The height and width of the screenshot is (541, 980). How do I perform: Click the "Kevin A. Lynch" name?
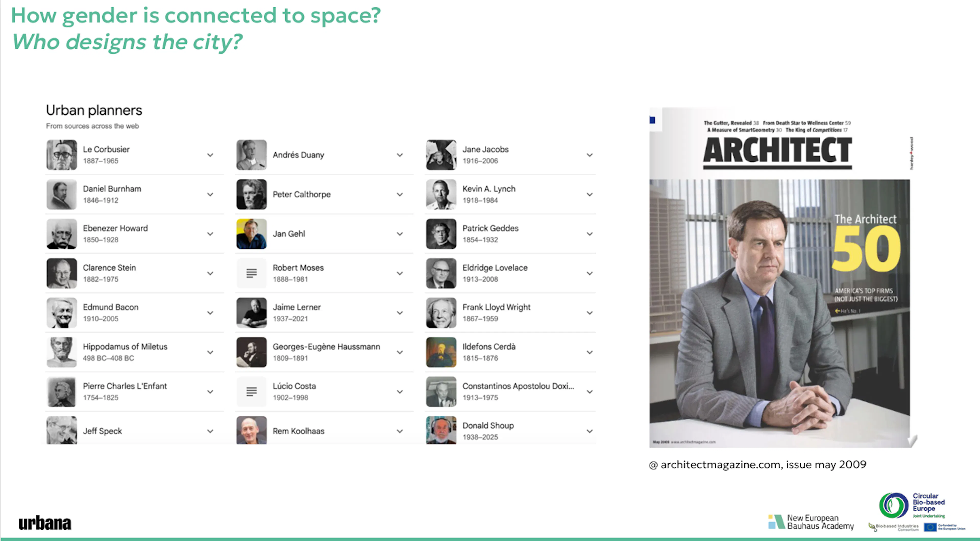(489, 189)
